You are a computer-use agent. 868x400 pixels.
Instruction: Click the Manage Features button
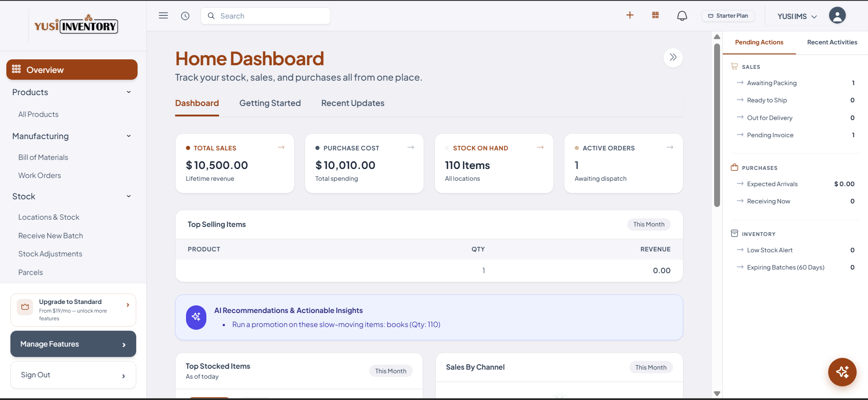click(x=73, y=344)
